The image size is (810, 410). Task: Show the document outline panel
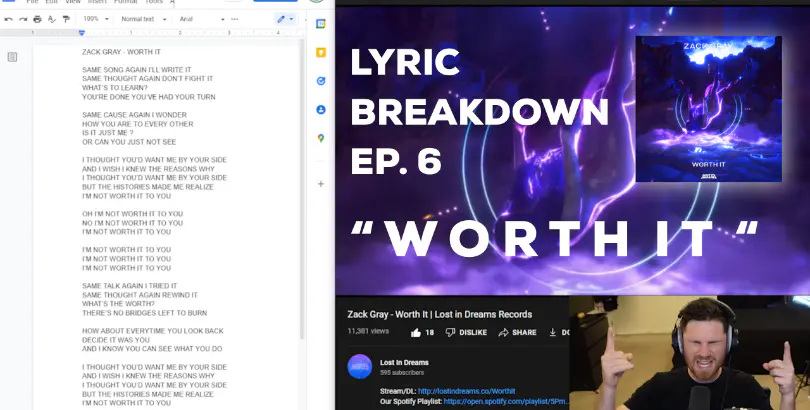click(x=12, y=57)
